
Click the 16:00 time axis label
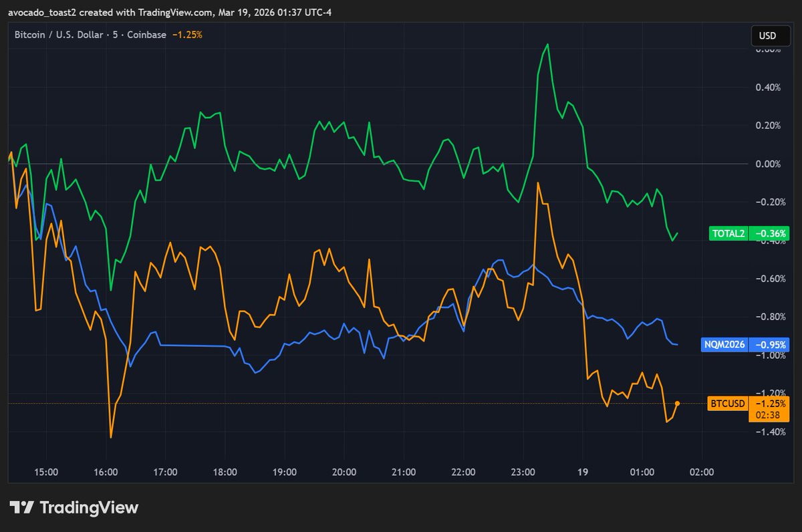(x=106, y=472)
